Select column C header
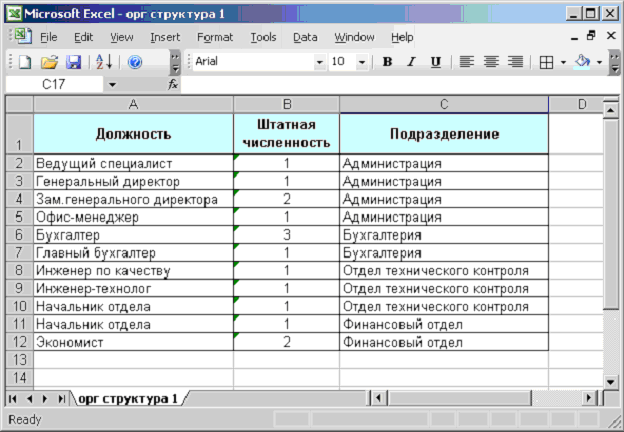This screenshot has width=624, height=432. click(x=444, y=105)
